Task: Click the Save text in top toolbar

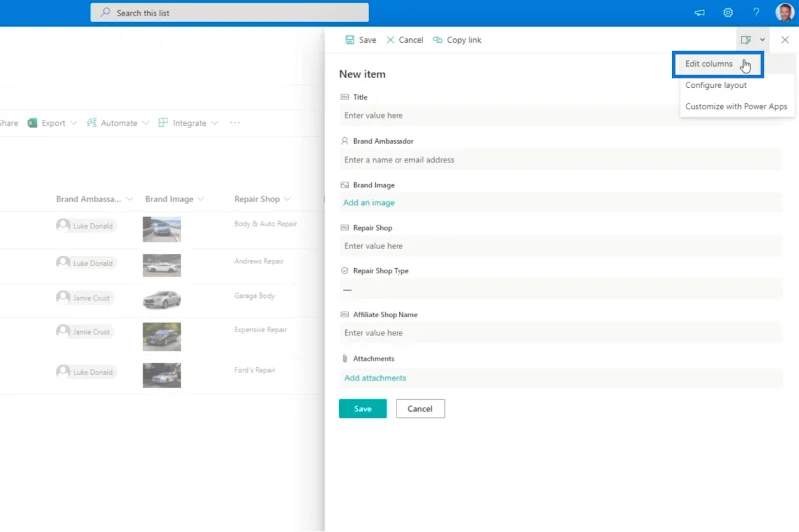Action: pos(367,40)
